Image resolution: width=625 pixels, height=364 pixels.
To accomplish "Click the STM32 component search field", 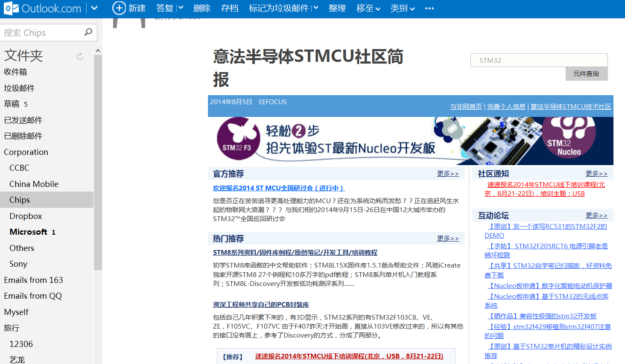I will (x=539, y=60).
